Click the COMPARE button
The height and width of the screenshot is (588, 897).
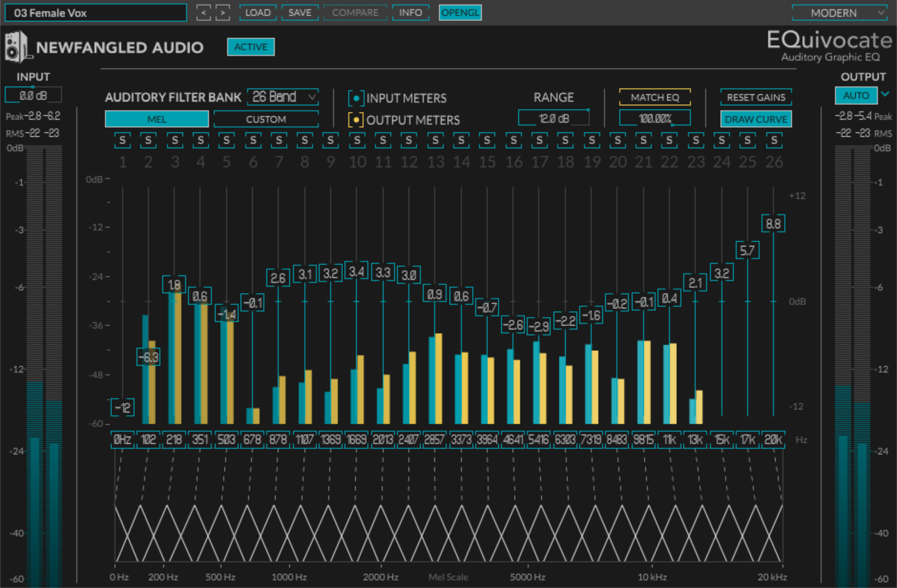point(355,13)
